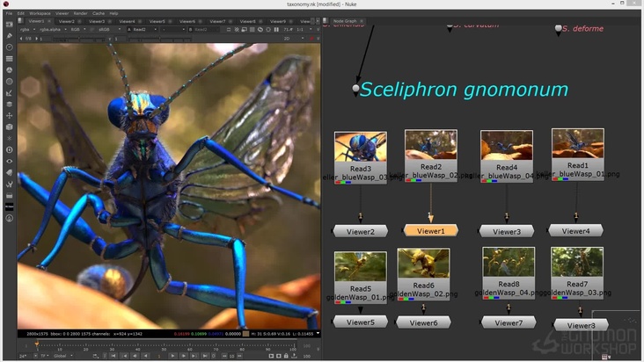
Task: Click the sampled pixel color swatch
Action: (245, 334)
